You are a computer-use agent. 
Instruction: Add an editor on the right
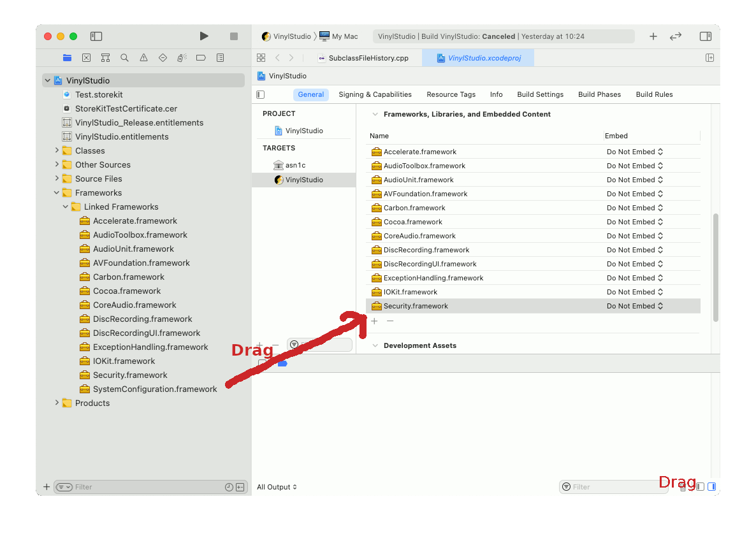[x=709, y=58]
